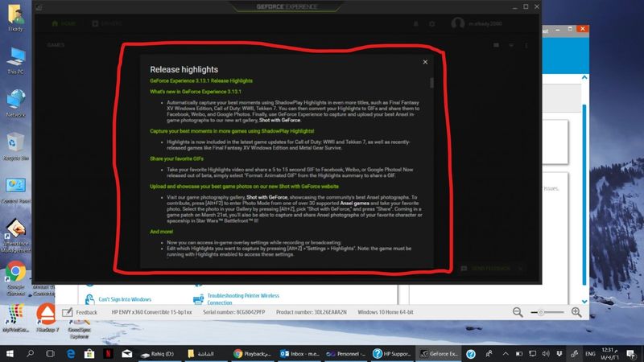Open the volume control in tray
644x362 pixels.
pos(546,353)
